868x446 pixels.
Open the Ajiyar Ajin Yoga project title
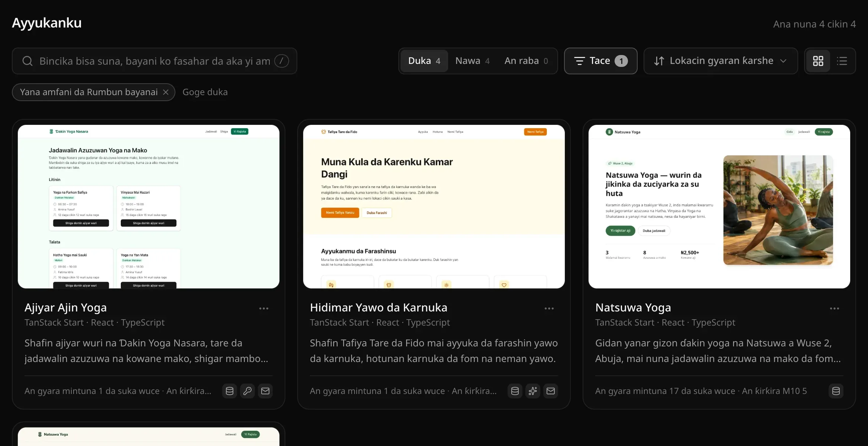pos(65,308)
